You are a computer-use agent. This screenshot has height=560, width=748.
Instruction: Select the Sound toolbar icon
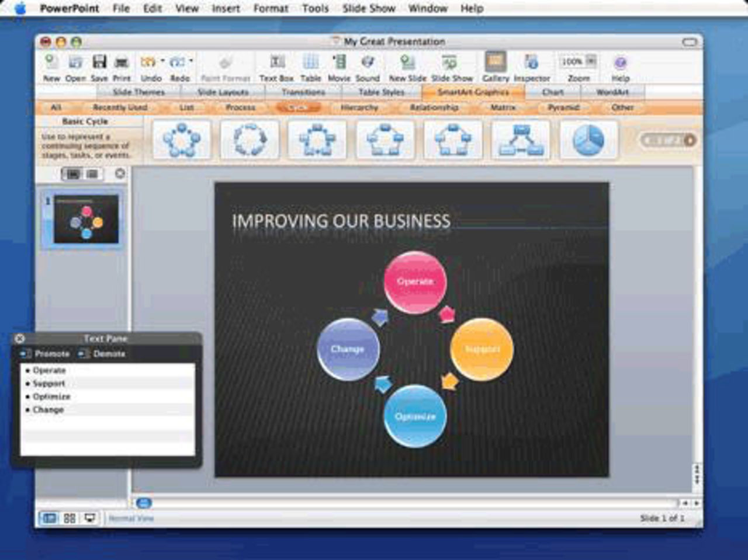[368, 62]
